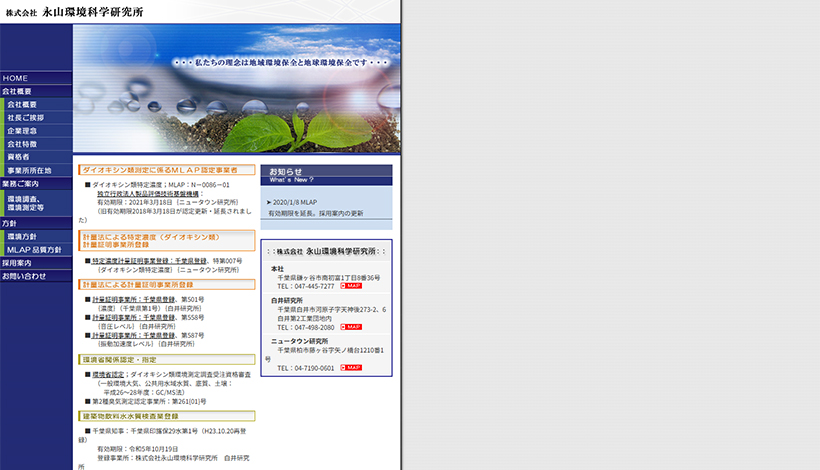This screenshot has height=470, width=820.
Task: Open the 会社概要 sub-item with green marker
Action: pos(38,105)
